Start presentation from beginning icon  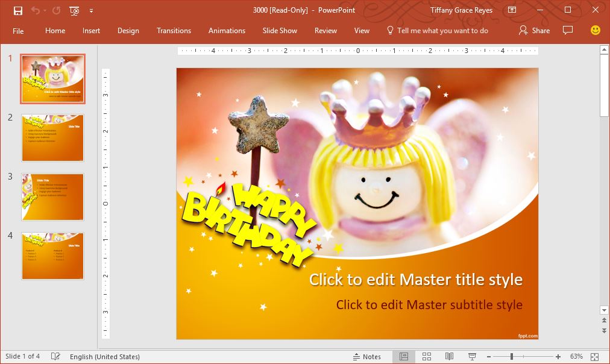74,10
